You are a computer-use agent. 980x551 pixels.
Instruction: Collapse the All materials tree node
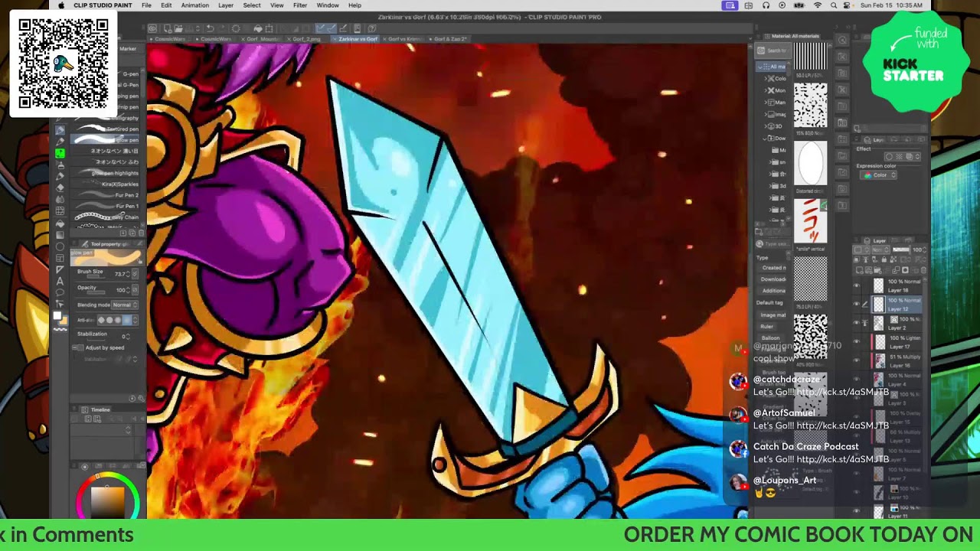pos(762,67)
